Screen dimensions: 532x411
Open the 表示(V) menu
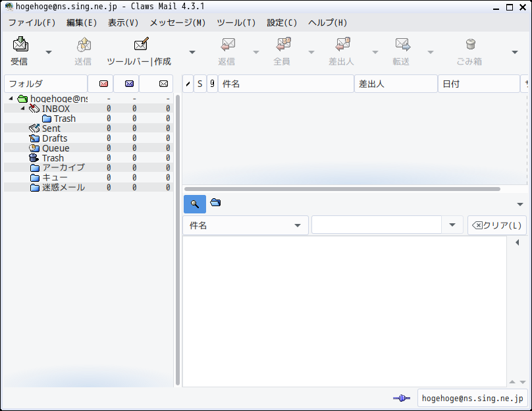click(123, 23)
